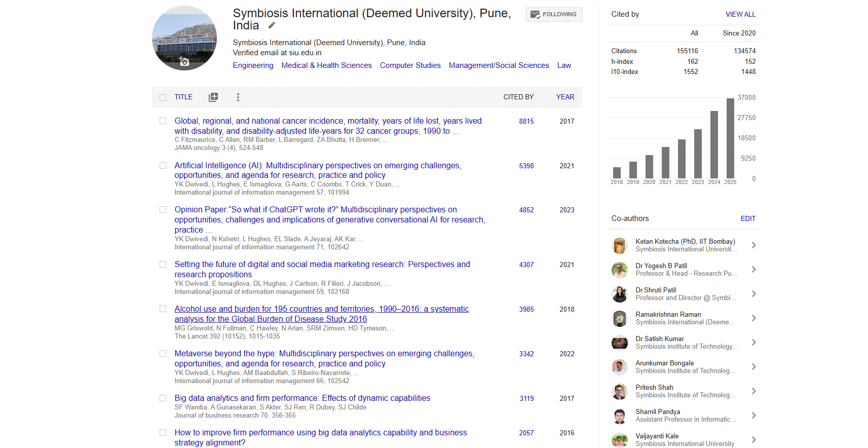Image resolution: width=868 pixels, height=448 pixels.
Task: Open the Medical & Health Sciences tag
Action: pos(326,65)
